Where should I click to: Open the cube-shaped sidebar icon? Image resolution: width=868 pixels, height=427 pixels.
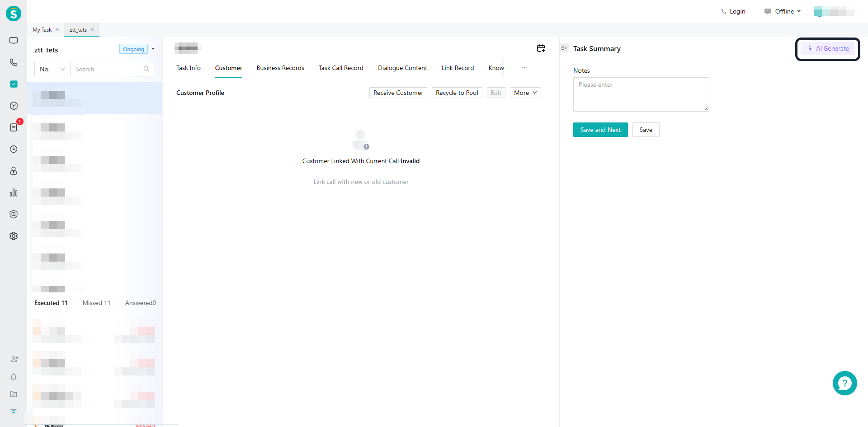pyautogui.click(x=14, y=106)
